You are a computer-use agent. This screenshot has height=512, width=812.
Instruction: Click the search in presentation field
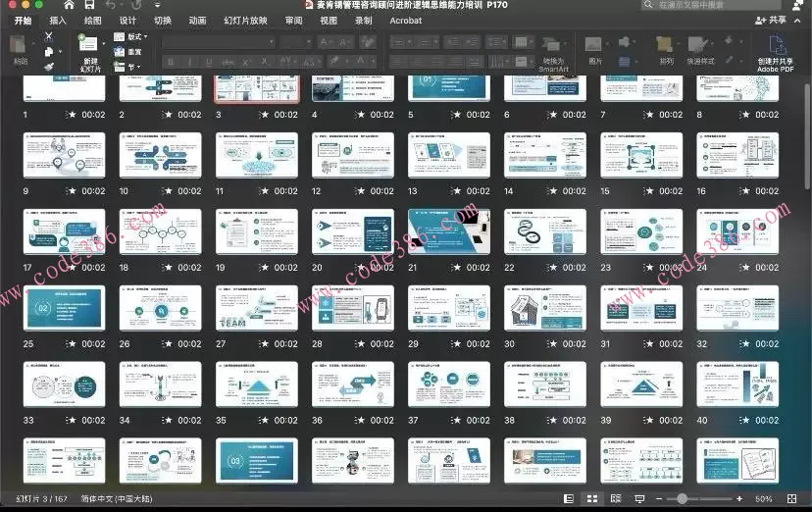point(710,5)
